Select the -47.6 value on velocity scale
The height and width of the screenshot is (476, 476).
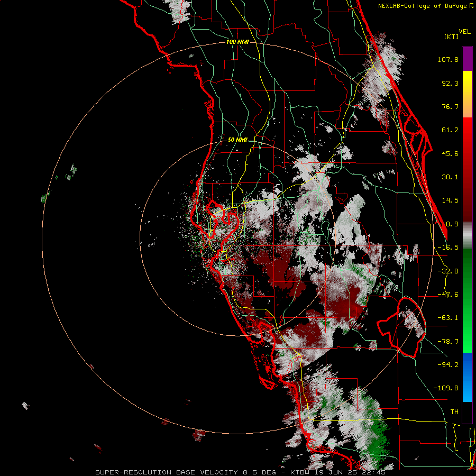448,295
